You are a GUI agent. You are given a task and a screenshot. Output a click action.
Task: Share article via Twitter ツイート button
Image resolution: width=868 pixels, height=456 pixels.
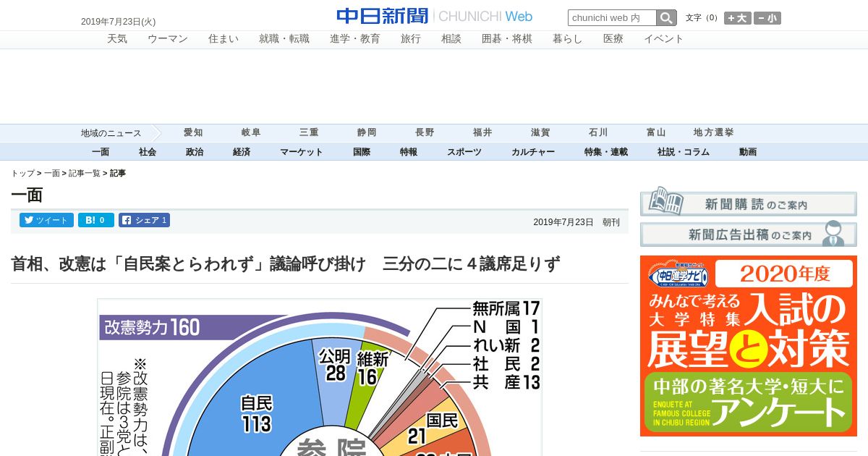point(46,220)
